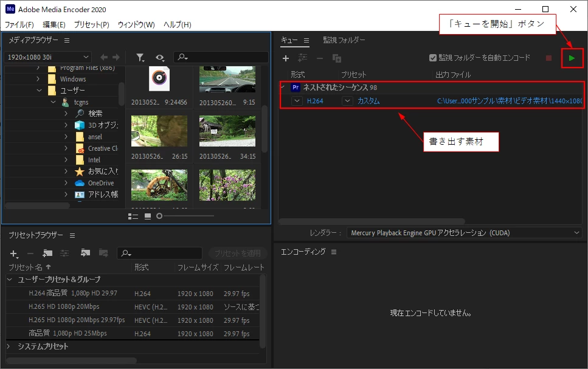
Task: Open the カスタム preset dropdown arrow
Action: point(348,101)
